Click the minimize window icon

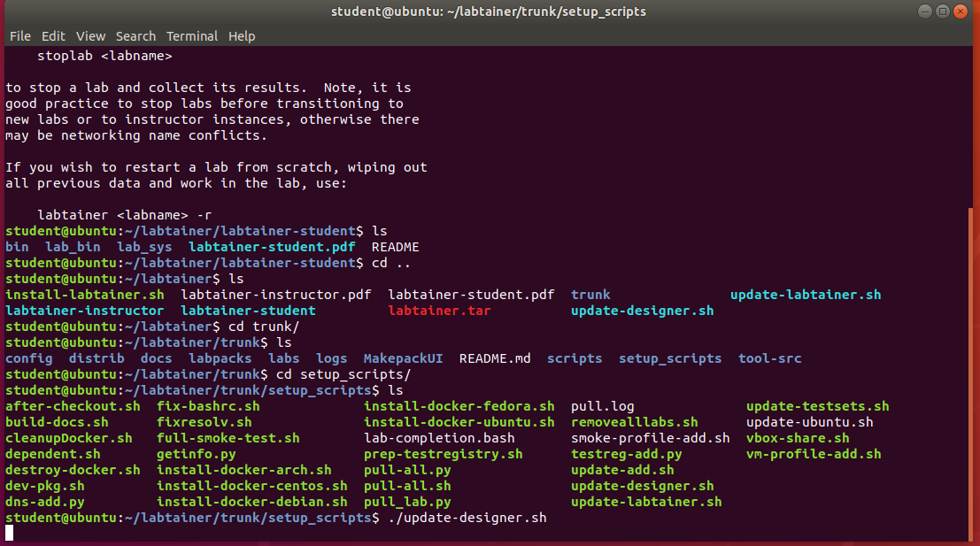coord(923,12)
